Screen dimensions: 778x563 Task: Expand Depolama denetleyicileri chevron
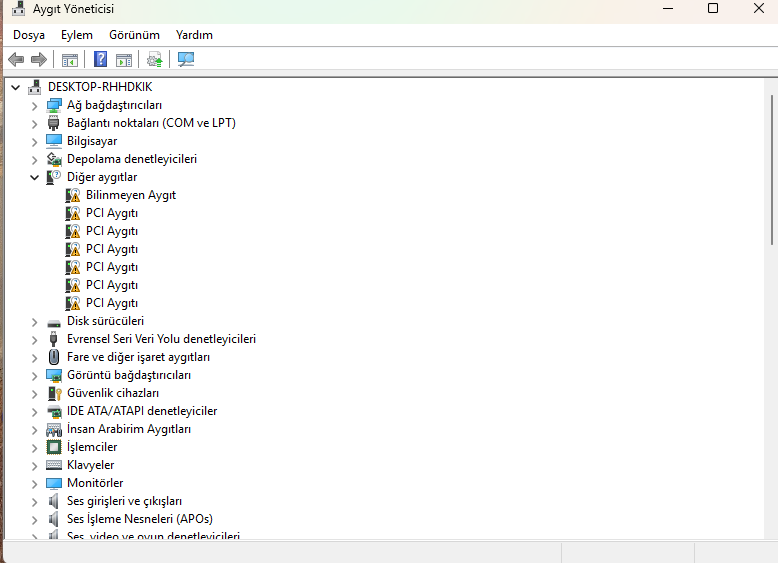(34, 160)
